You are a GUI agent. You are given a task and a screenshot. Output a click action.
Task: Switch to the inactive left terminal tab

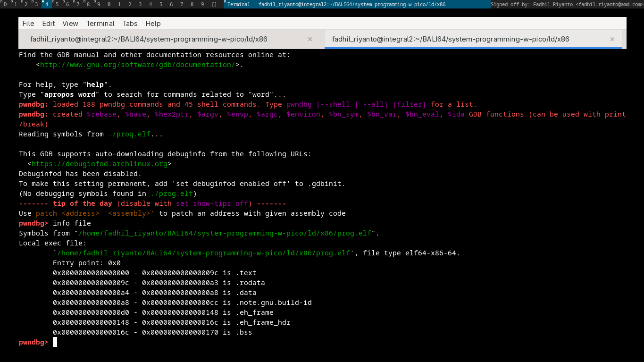coord(149,39)
